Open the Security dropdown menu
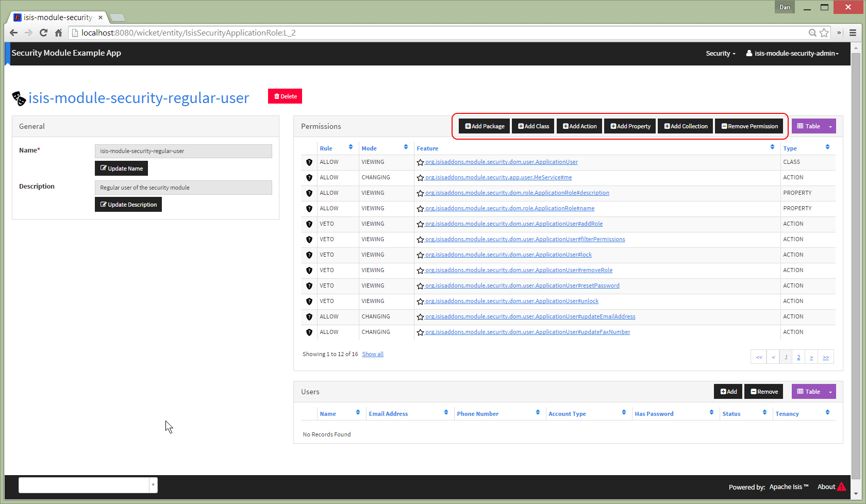 click(721, 53)
